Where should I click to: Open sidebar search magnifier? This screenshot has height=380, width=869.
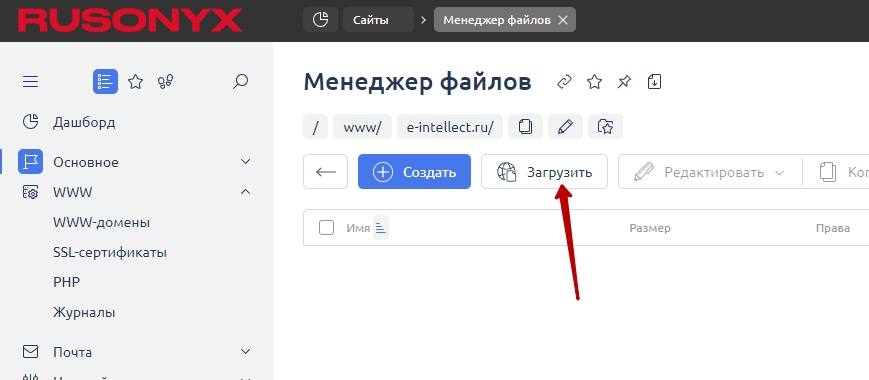point(240,82)
